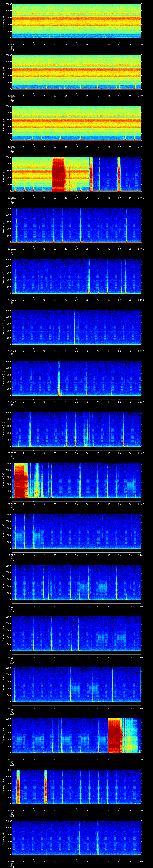Select the 22:38:00 start time label

12,861
